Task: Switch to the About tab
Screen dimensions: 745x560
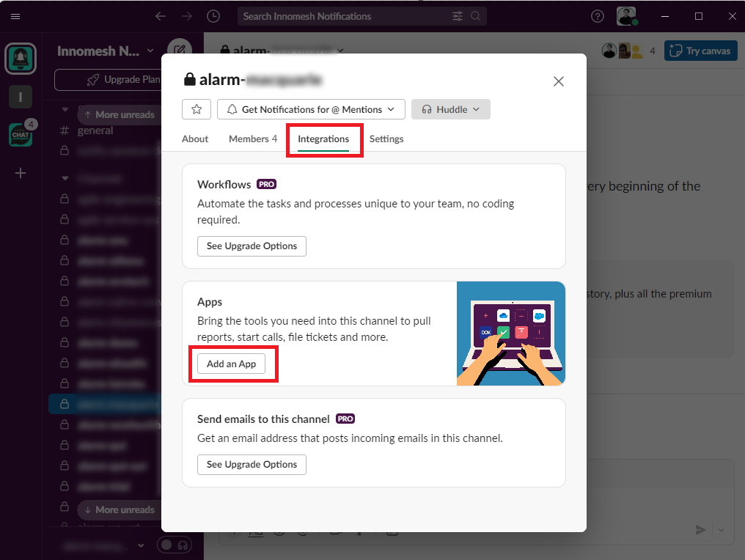Action: click(195, 139)
